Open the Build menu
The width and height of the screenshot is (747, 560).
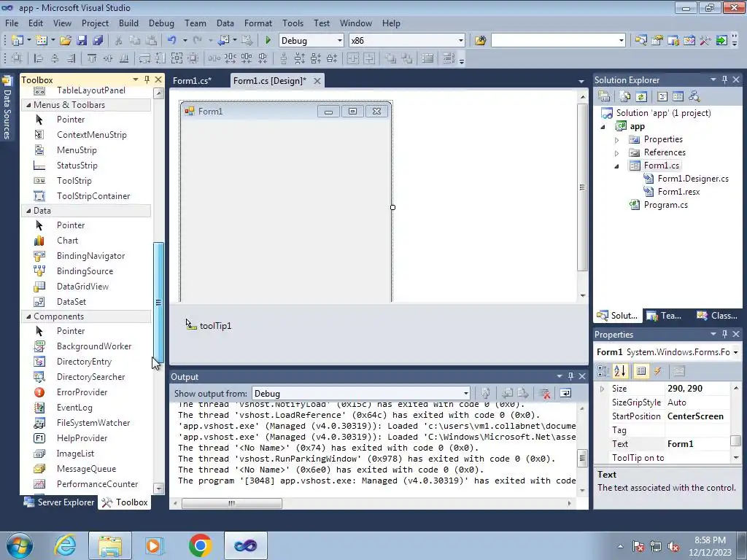point(128,23)
